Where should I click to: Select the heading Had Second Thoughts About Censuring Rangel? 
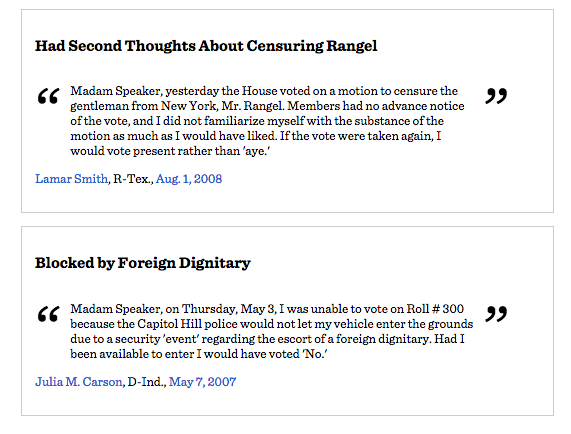[x=206, y=46]
